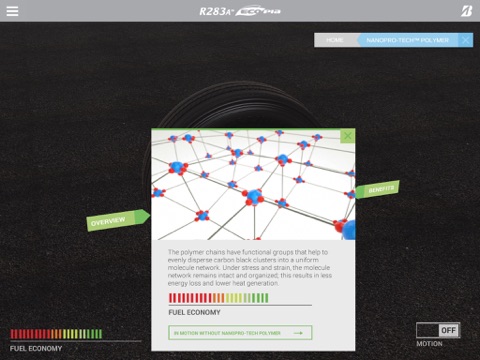Click the bottom-left fuel economy gauge
The height and width of the screenshot is (360, 480).
click(x=56, y=334)
